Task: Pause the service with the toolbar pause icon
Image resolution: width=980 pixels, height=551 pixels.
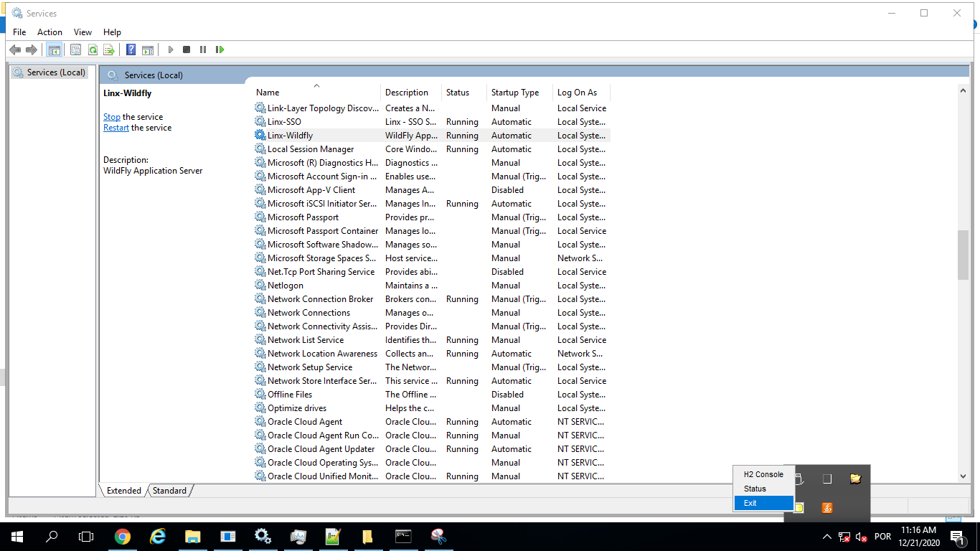Action: click(203, 50)
